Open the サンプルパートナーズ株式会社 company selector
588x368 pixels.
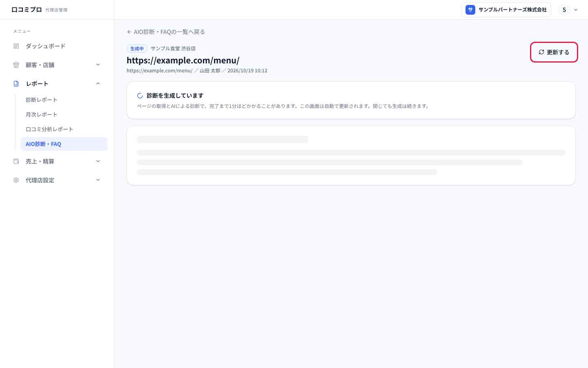tap(506, 10)
